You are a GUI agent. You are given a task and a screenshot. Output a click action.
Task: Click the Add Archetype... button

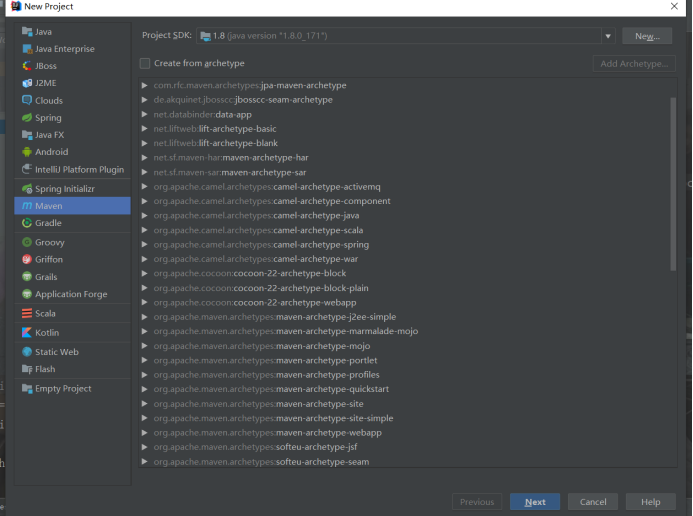click(634, 64)
